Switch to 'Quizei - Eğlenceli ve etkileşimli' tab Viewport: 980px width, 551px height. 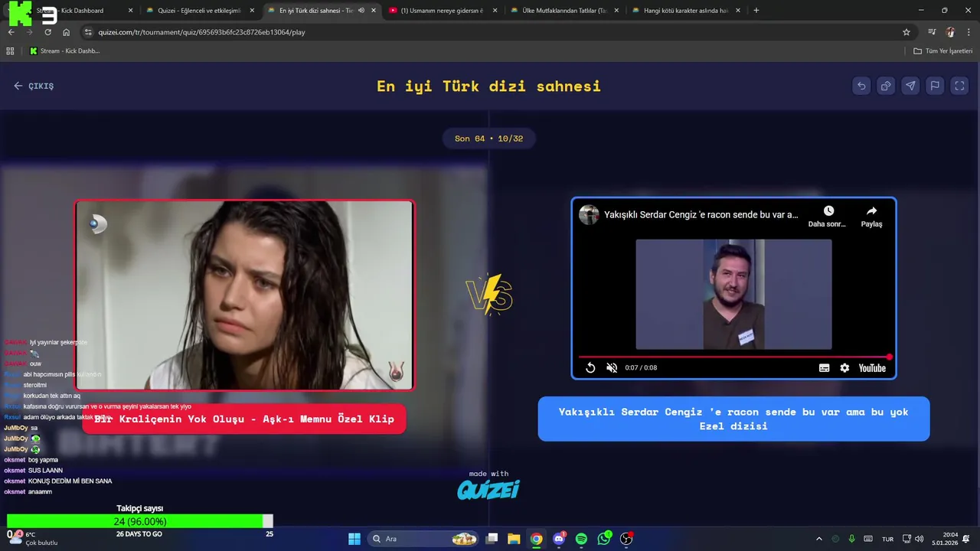(x=199, y=11)
